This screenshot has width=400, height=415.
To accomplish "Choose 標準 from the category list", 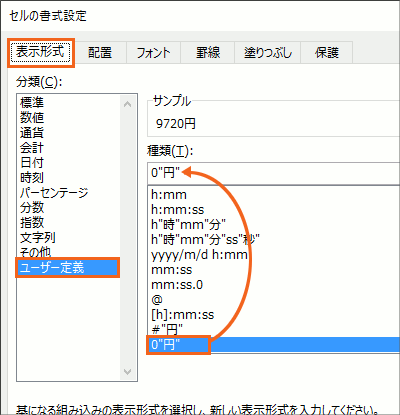I will tap(32, 102).
